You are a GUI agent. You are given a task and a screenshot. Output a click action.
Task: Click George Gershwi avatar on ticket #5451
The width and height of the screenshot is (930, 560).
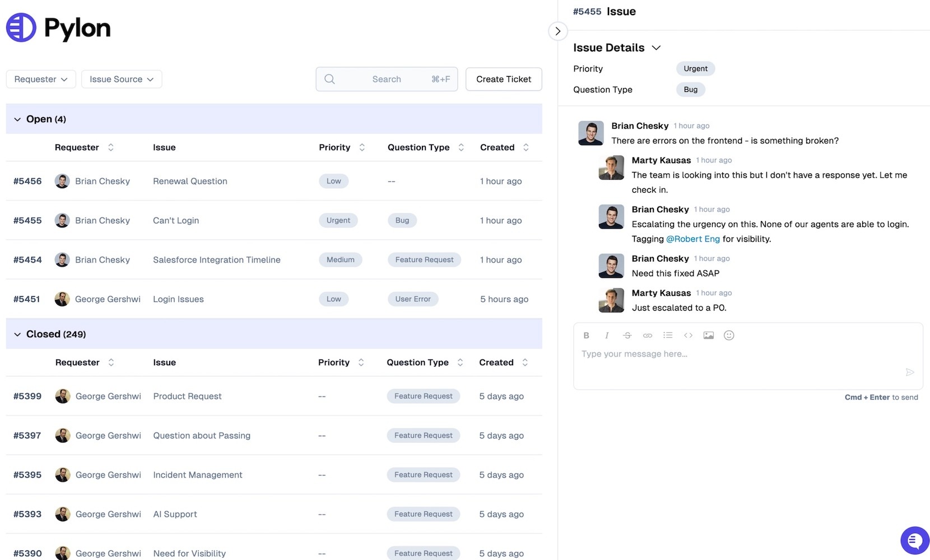point(62,299)
